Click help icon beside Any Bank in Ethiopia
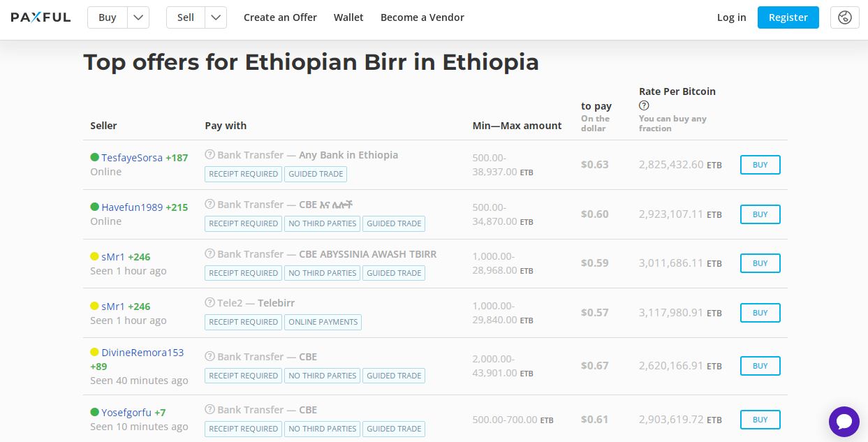Viewport: 868px width, 442px height. (x=209, y=155)
